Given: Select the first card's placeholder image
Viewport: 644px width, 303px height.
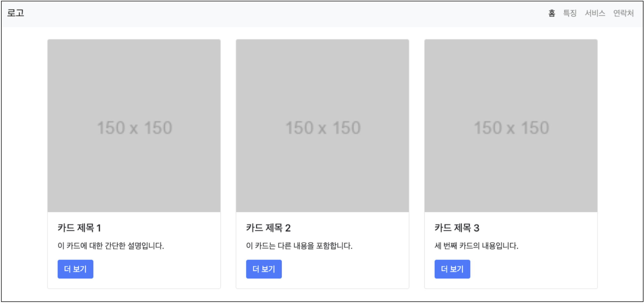Looking at the screenshot, I should [x=134, y=126].
